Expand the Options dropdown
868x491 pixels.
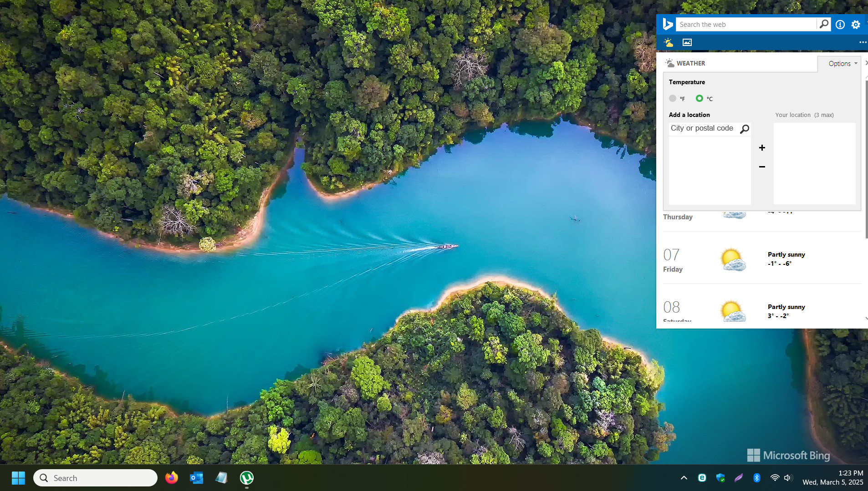point(842,64)
